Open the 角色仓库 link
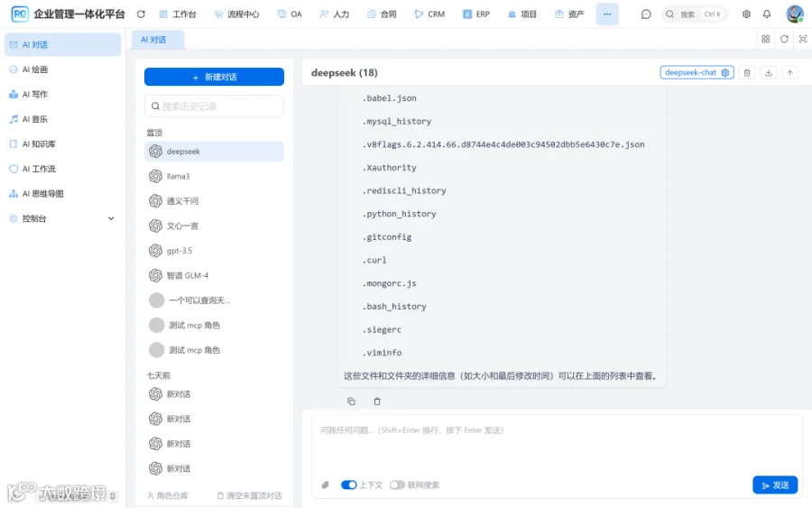This screenshot has height=508, width=812. [x=168, y=495]
